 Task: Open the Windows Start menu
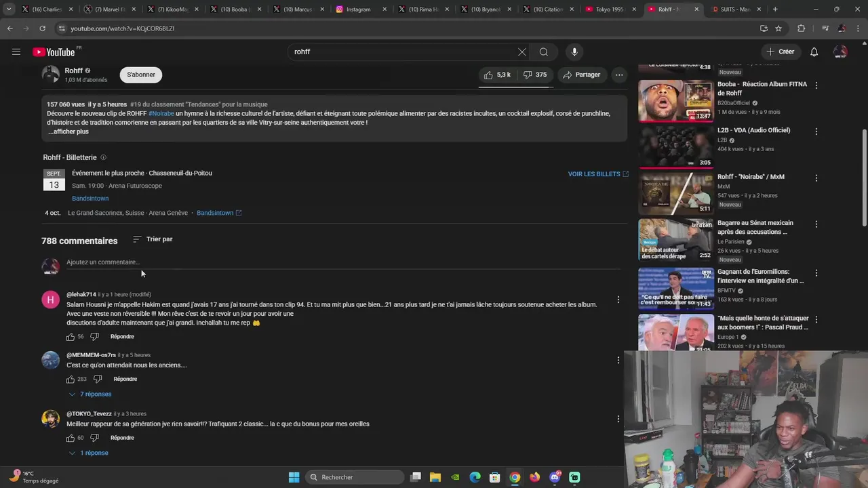point(294,477)
